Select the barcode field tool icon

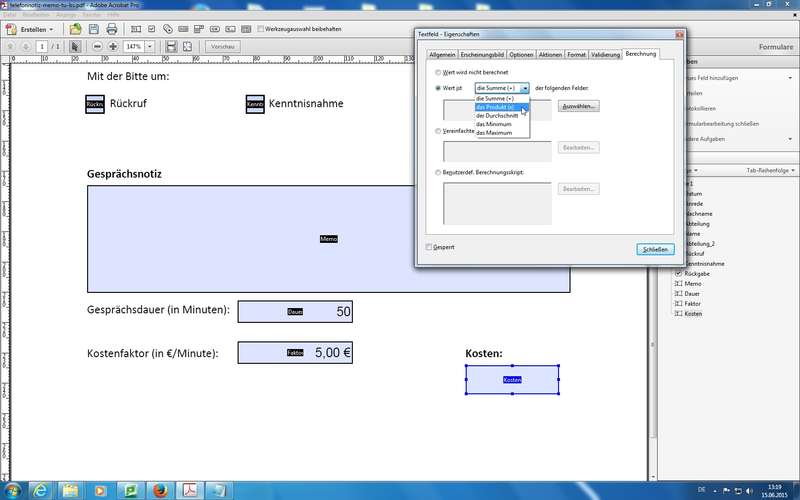pyautogui.click(x=246, y=29)
